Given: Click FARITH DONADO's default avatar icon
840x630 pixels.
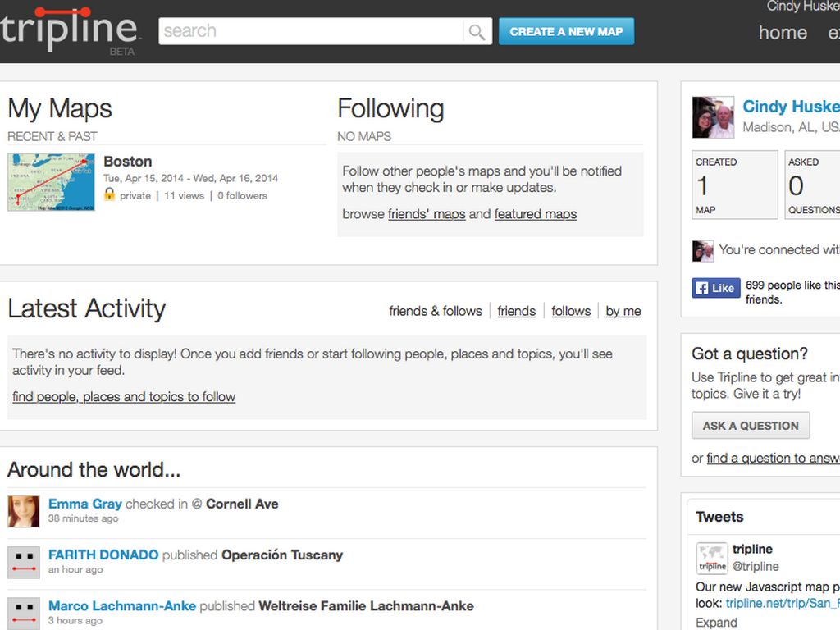Looking at the screenshot, I should point(24,562).
